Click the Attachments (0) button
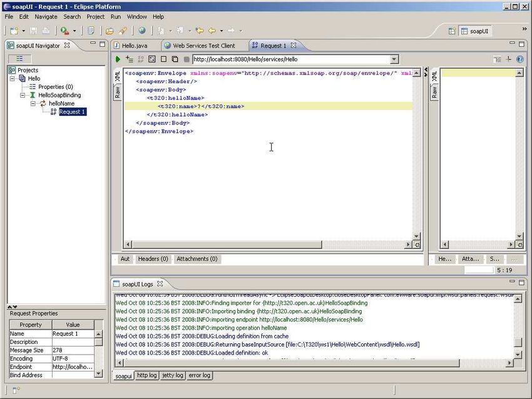 [x=197, y=259]
